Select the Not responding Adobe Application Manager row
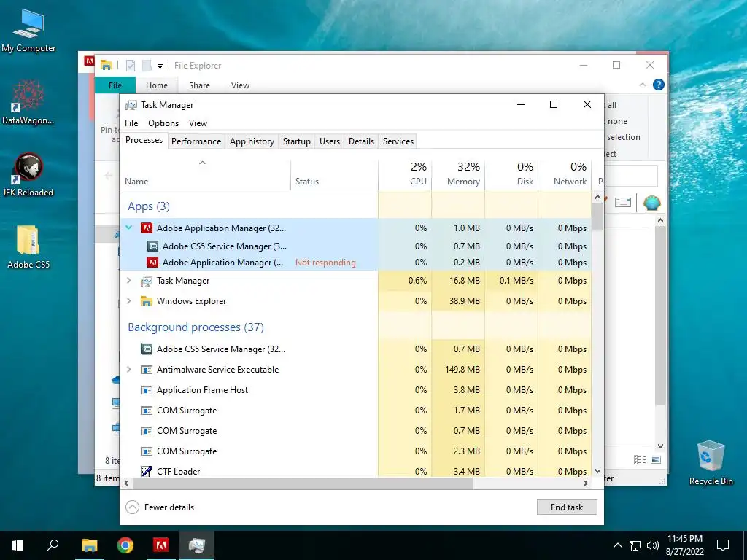This screenshot has width=747, height=560. click(x=356, y=262)
